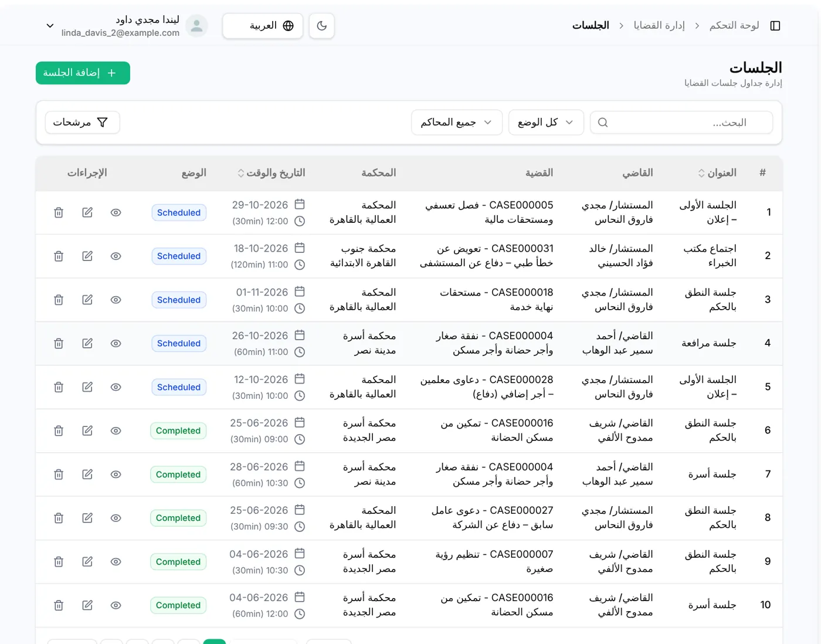
Task: Sort by التاريخ والوقت column header
Action: coord(271,173)
